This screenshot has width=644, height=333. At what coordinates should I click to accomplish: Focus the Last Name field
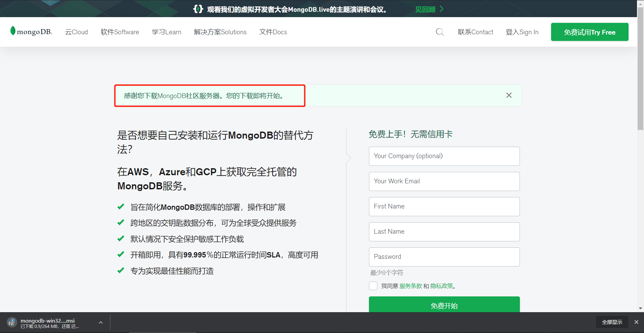tap(444, 232)
